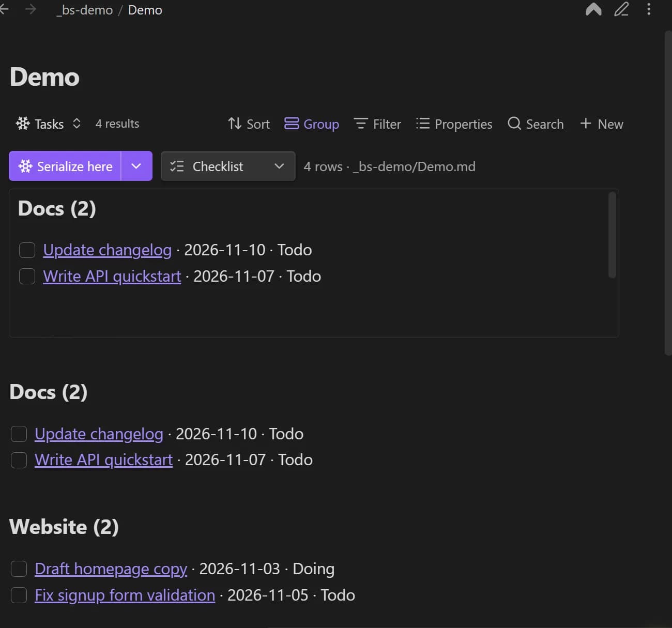Image resolution: width=672 pixels, height=628 pixels.
Task: Follow the Write API quickstart link in the note body
Action: (x=103, y=460)
